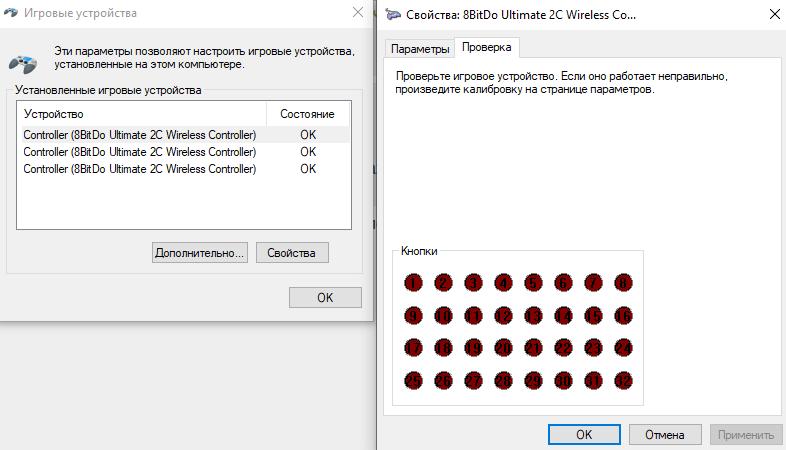This screenshot has width=786, height=450.
Task: Open the Проверка tab
Action: tap(487, 47)
